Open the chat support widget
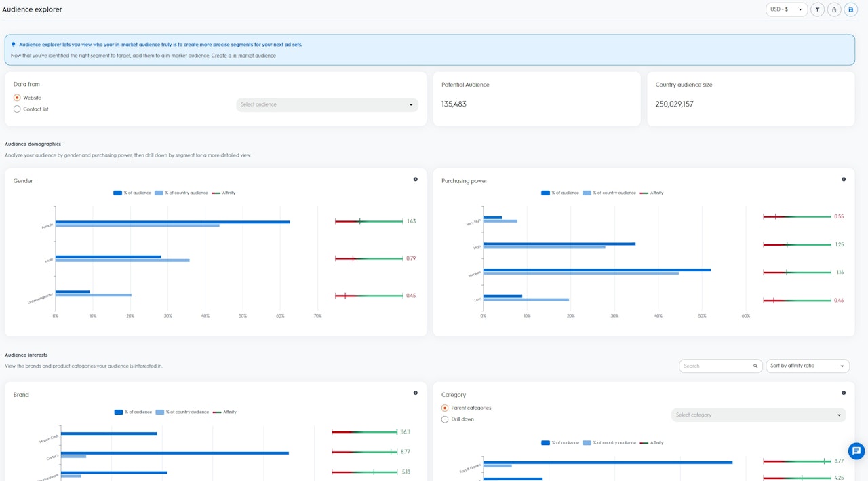The image size is (868, 481). [856, 451]
